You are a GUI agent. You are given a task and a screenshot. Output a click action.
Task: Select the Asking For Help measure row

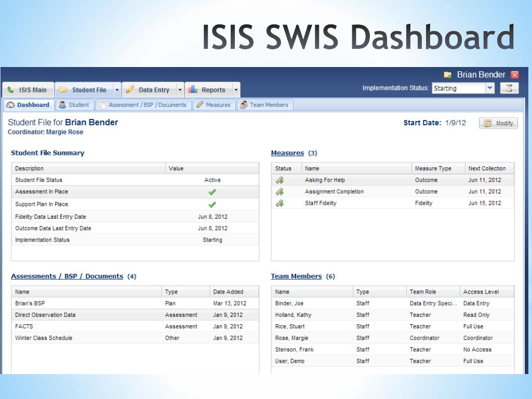click(x=393, y=180)
